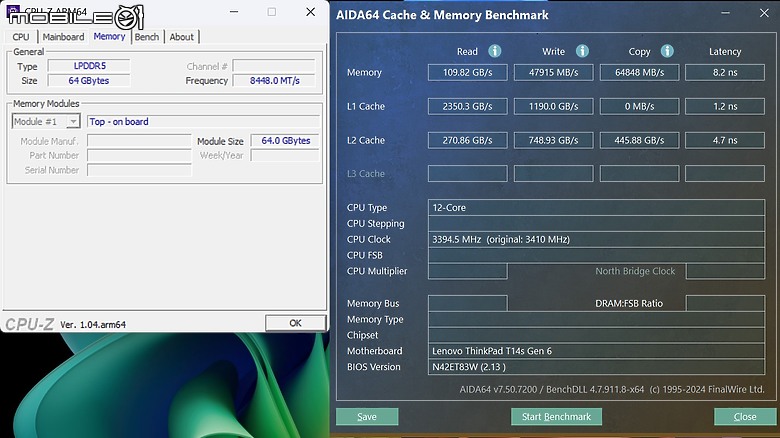Click the L1 Cache Read value 2350.3 GB/s

pos(468,106)
